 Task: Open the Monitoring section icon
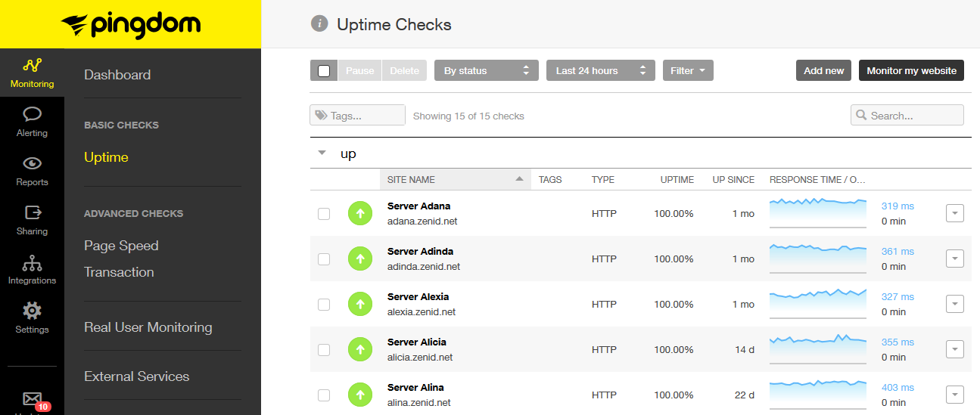pyautogui.click(x=32, y=66)
